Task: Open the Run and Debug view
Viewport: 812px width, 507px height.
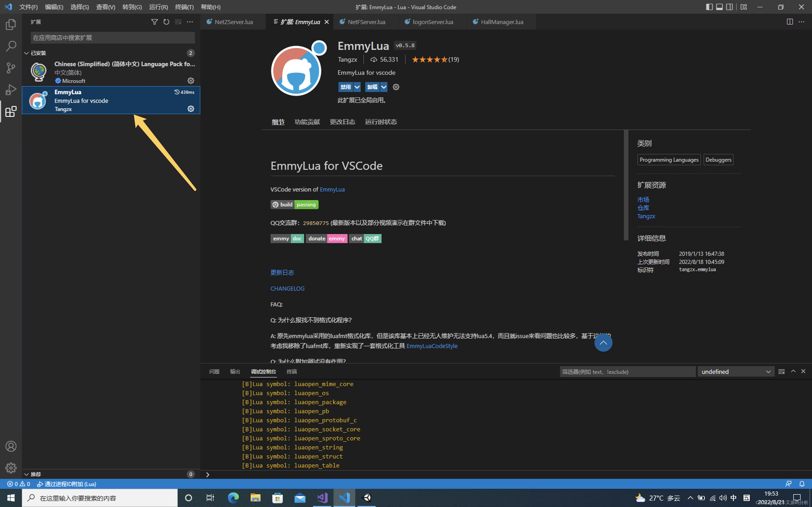Action: pyautogui.click(x=11, y=90)
